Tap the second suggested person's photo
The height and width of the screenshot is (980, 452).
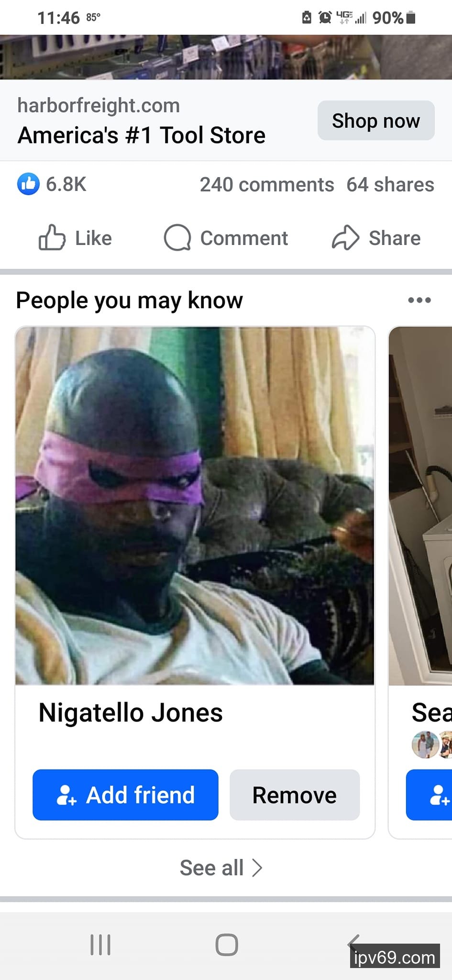tap(420, 505)
